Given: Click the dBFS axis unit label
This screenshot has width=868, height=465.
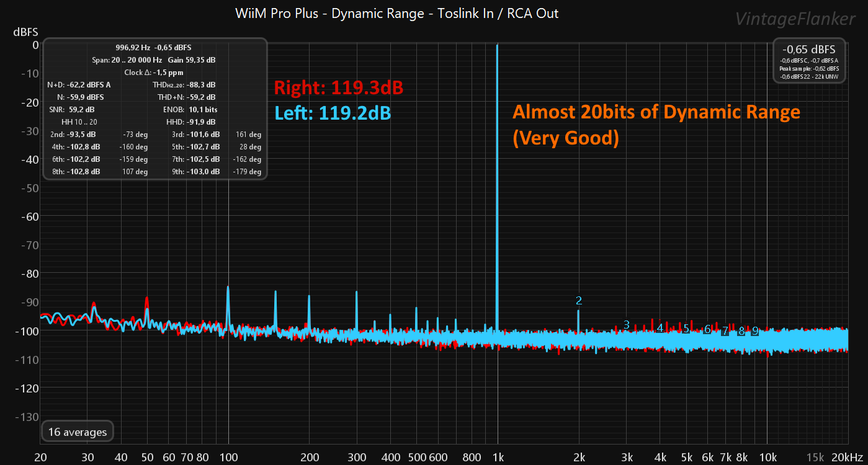Looking at the screenshot, I should pos(25,30).
